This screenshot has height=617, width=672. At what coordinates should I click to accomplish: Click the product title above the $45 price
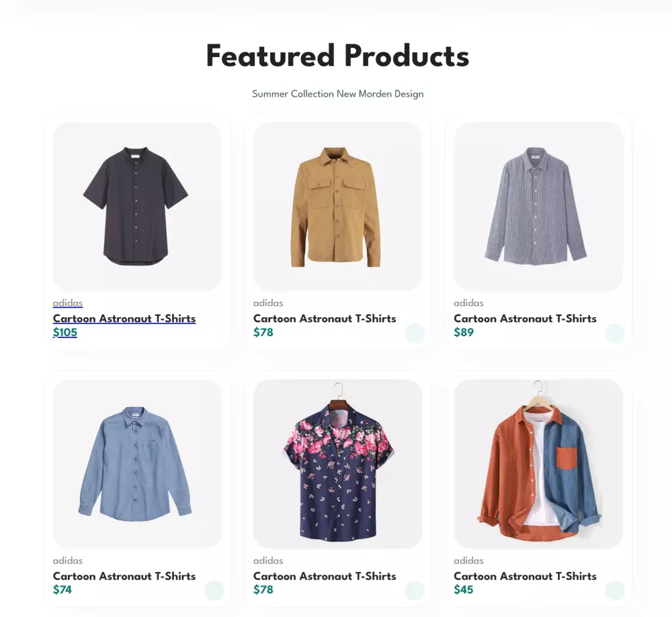tap(525, 576)
